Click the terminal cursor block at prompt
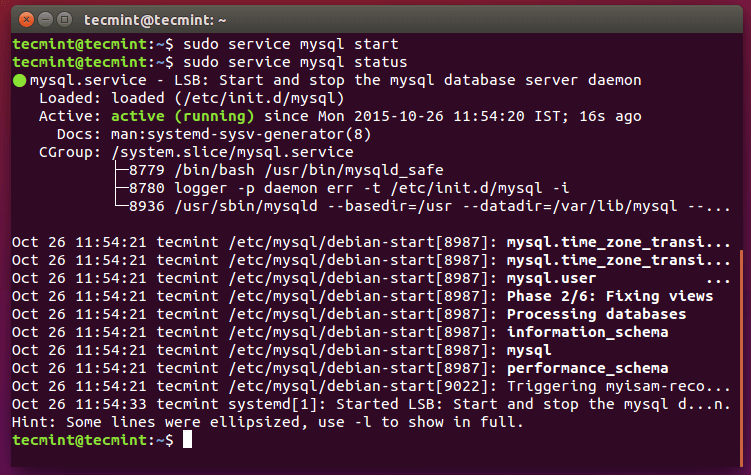Screen dimensions: 751x475 (187, 440)
